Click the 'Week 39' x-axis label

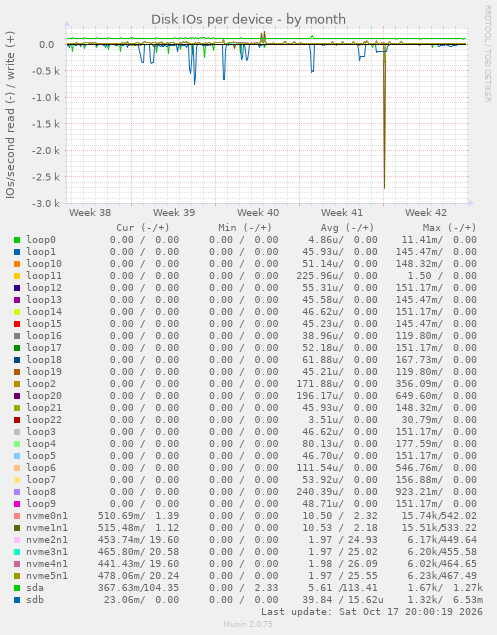[x=174, y=213]
